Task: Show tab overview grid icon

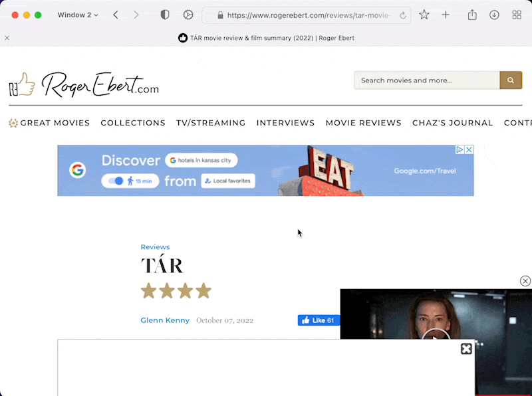Action: point(517,15)
